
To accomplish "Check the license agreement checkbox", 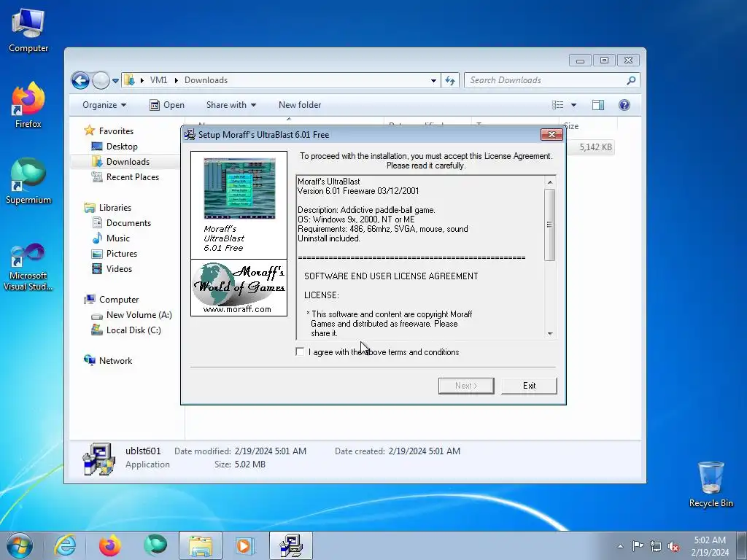I will point(300,352).
